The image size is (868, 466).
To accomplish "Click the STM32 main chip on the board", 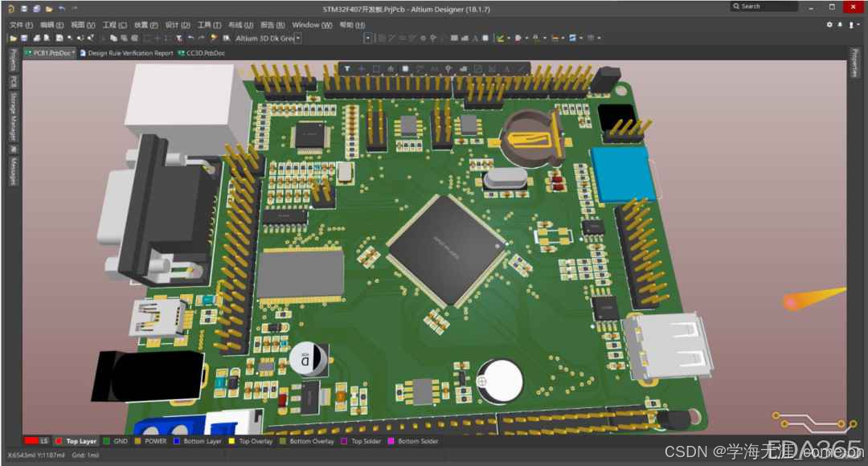I will [x=446, y=251].
